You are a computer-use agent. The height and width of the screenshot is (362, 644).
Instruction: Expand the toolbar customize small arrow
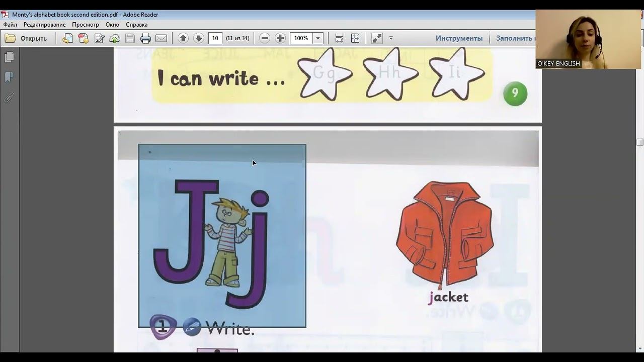pyautogui.click(x=391, y=38)
